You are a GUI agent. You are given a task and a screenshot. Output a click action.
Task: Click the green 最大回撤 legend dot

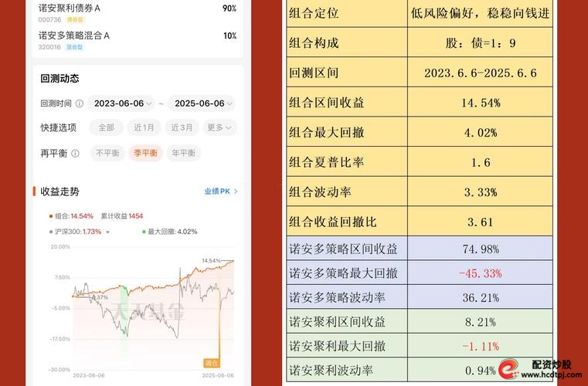(x=144, y=232)
